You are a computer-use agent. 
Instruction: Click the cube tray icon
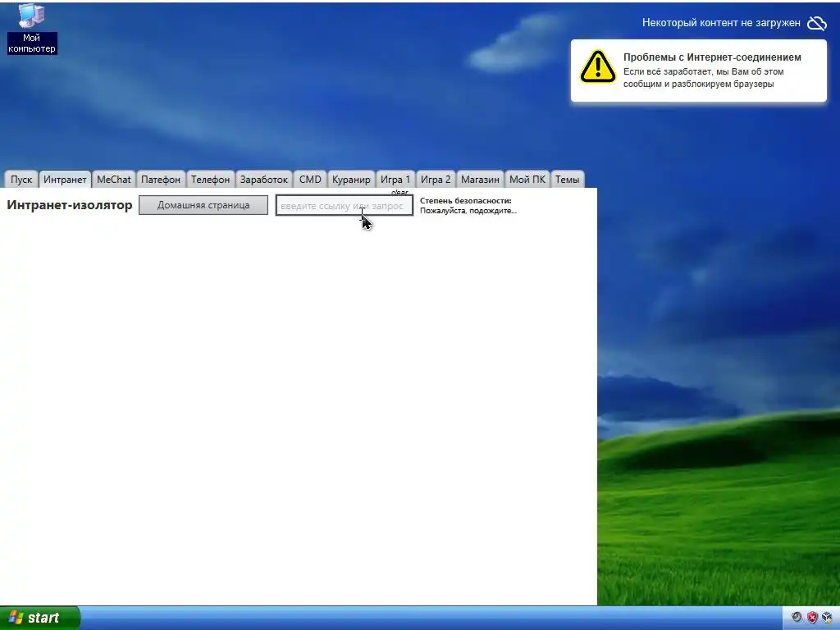tap(827, 617)
